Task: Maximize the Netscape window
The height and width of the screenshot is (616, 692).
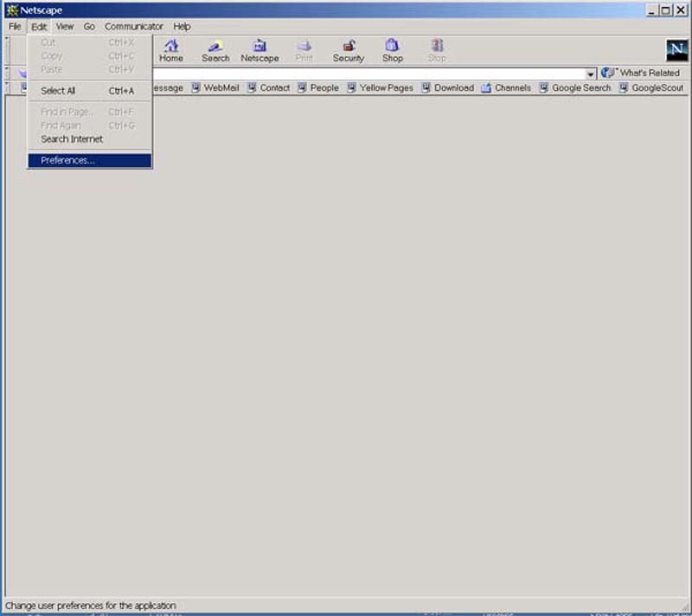Action: [665, 10]
